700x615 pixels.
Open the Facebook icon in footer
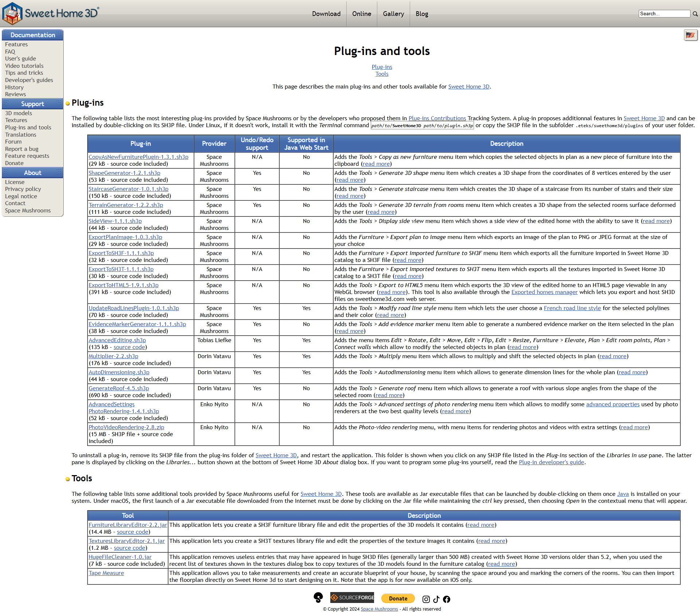[x=447, y=599]
